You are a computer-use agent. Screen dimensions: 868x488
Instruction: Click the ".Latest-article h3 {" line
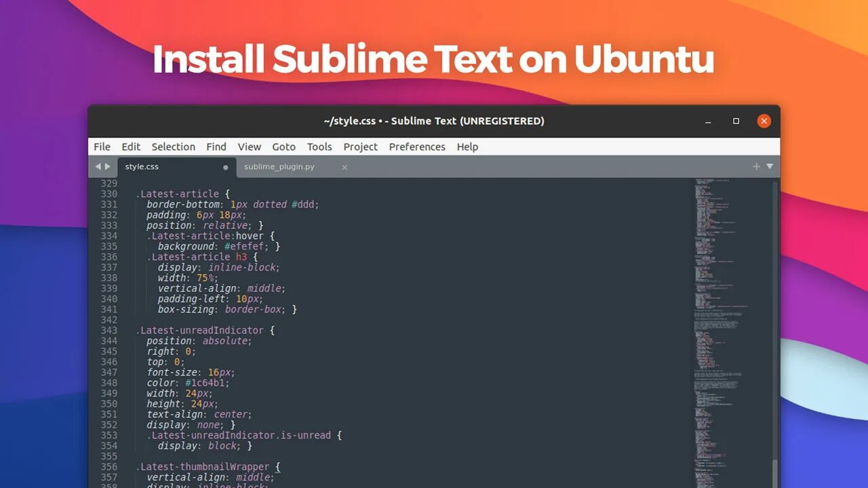point(202,257)
